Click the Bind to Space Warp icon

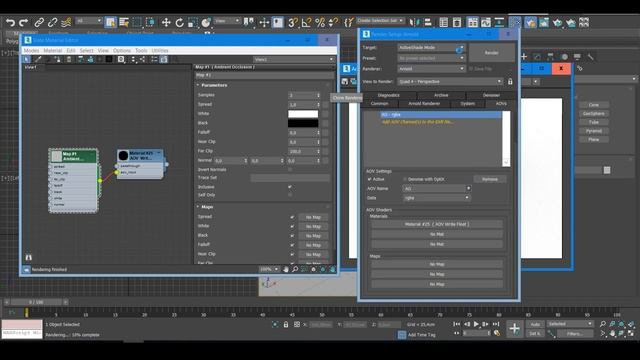pos(67,22)
